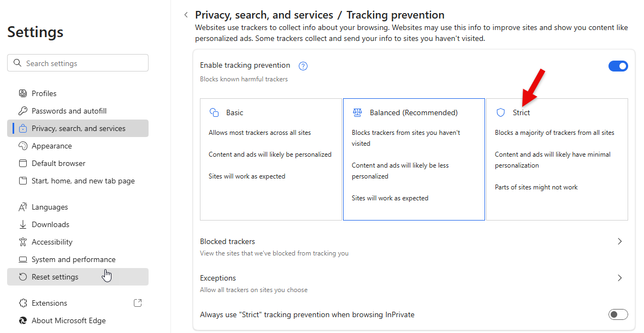Focus the Search settings input field

coord(78,63)
